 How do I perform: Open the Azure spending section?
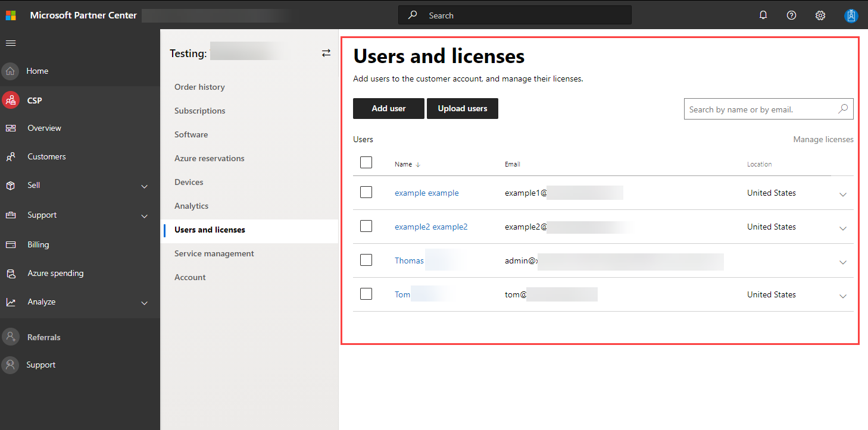click(55, 273)
